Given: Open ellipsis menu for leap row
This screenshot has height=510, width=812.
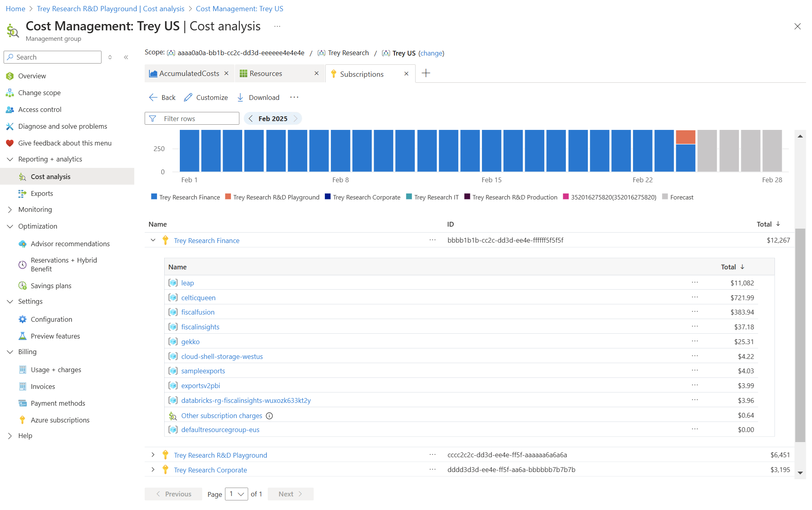Looking at the screenshot, I should pyautogui.click(x=695, y=283).
